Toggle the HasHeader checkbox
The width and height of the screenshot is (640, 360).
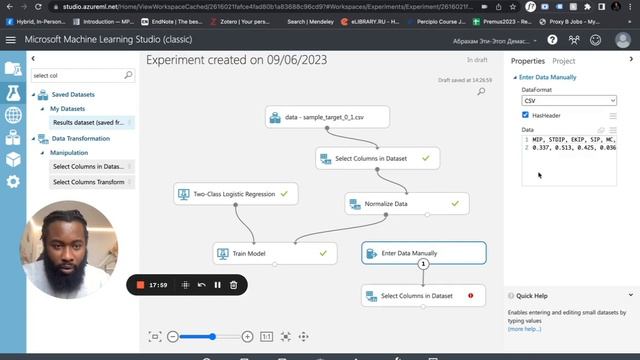[x=525, y=115]
